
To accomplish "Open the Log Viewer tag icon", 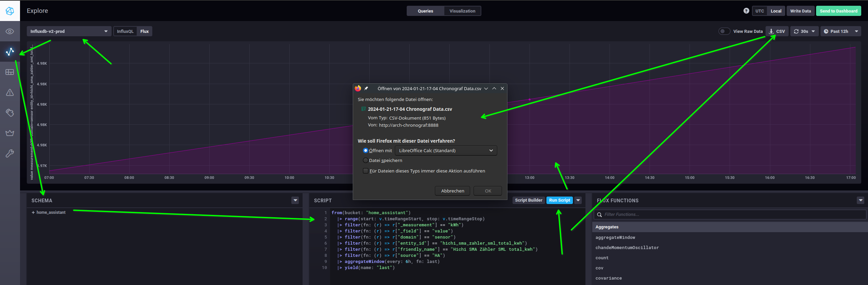I will (10, 113).
